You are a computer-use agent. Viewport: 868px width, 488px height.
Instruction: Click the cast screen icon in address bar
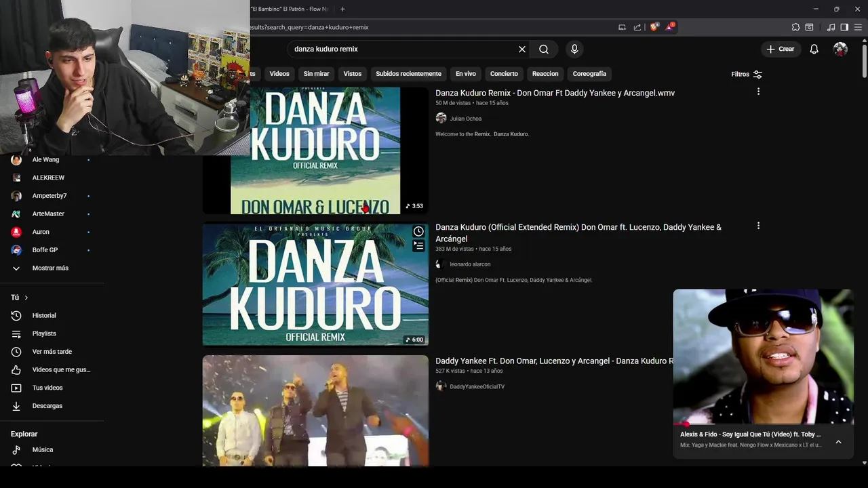[622, 27]
